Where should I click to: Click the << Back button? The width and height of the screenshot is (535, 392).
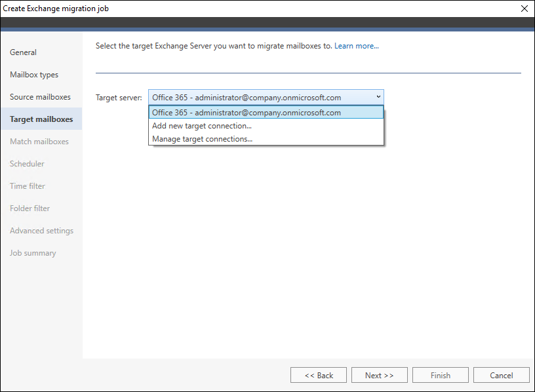319,375
